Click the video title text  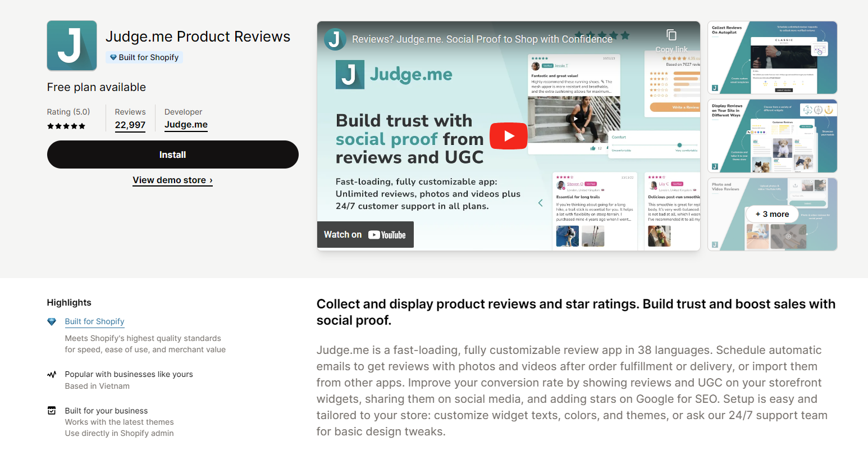pyautogui.click(x=482, y=39)
